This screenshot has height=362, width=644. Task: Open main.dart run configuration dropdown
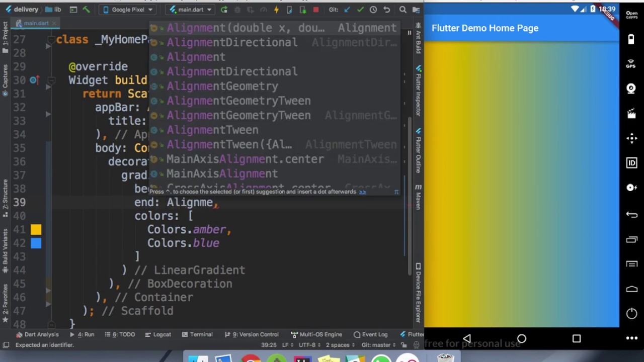click(191, 10)
